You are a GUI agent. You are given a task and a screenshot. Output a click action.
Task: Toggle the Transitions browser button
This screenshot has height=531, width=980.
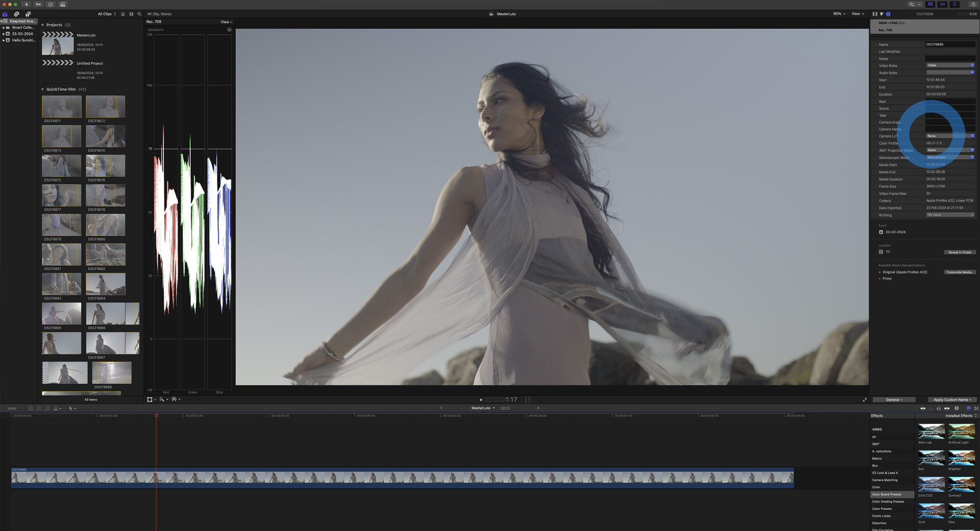(976, 408)
